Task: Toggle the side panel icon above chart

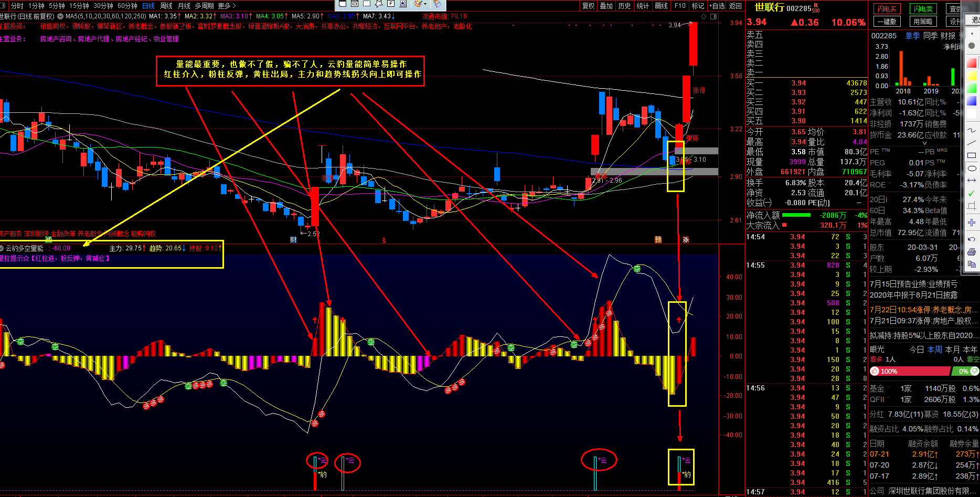Action: (713, 16)
